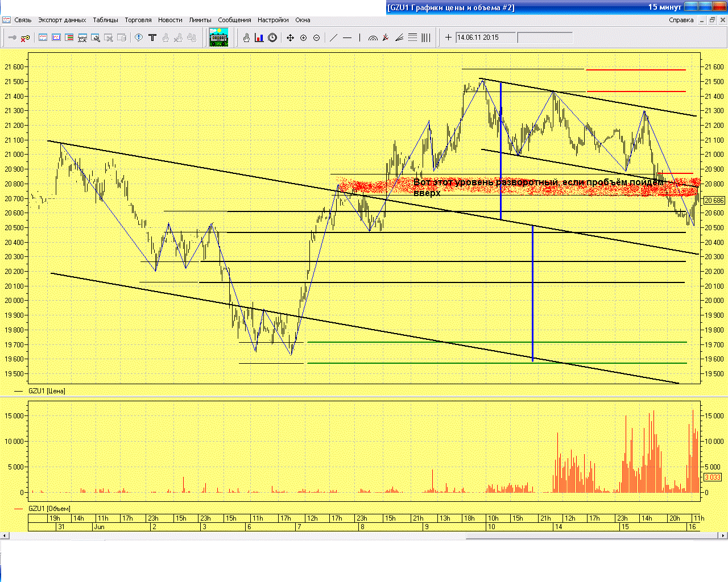This screenshot has height=582, width=728.
Task: Click the zoom in plus magnifier
Action: pos(303,38)
